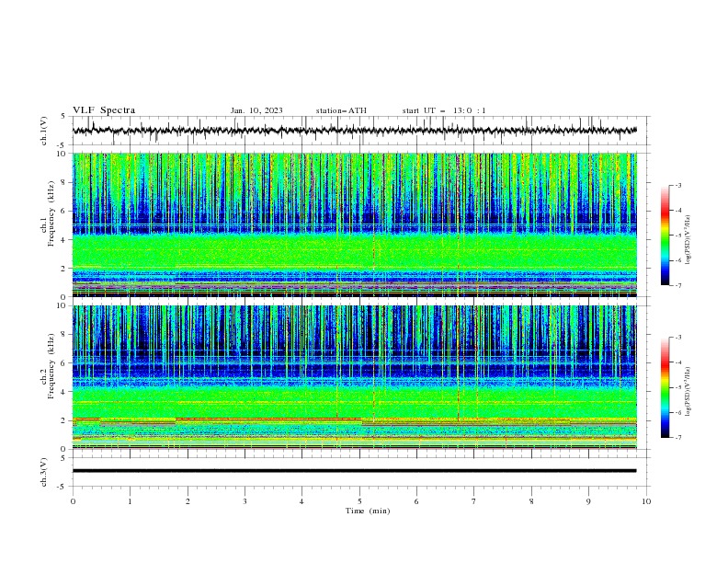
Task: Click the "-3" label on ch.2 color bar
Action: (x=678, y=338)
